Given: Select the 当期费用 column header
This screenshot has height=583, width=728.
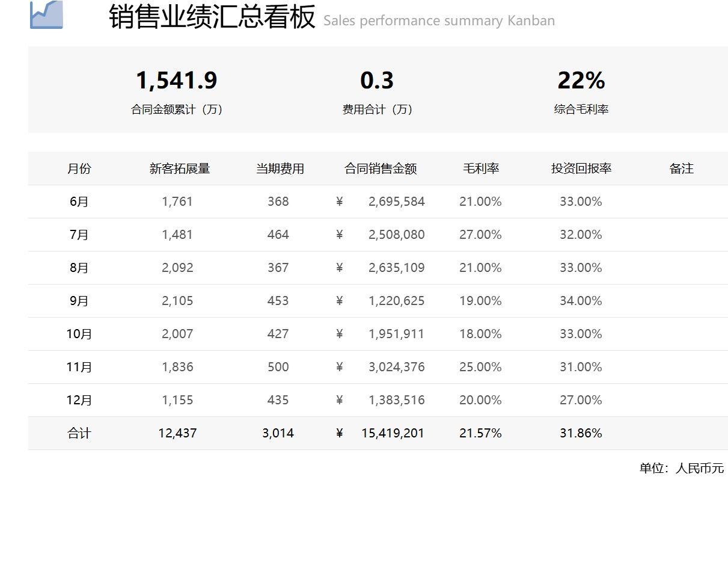Looking at the screenshot, I should (280, 169).
